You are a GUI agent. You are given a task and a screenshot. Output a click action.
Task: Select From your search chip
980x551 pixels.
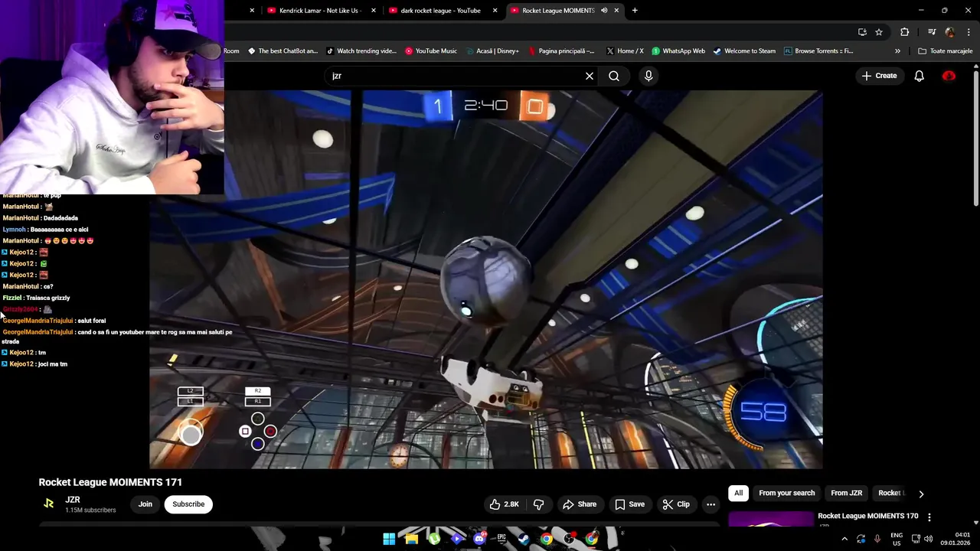[x=786, y=493]
